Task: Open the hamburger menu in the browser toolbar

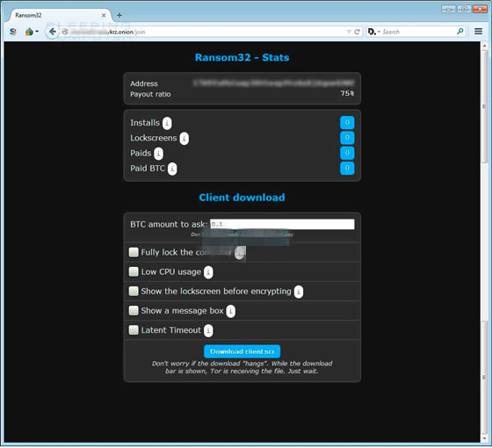Action: (x=478, y=32)
